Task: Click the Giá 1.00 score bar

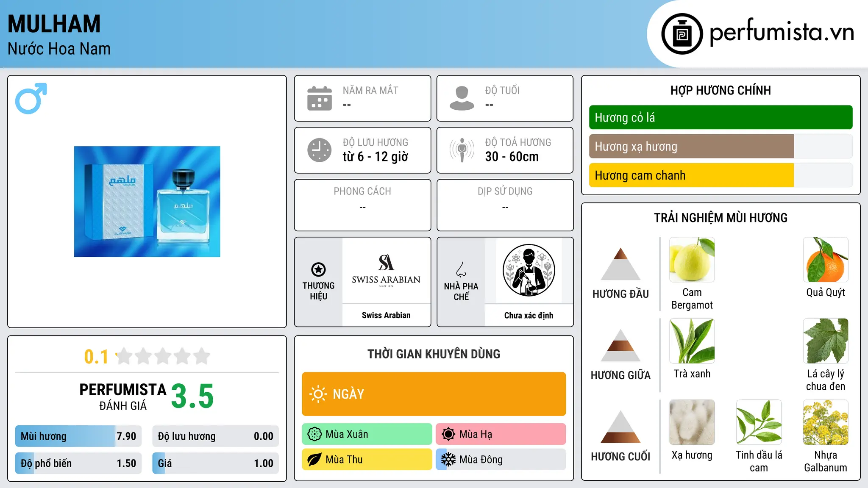Action: click(215, 463)
